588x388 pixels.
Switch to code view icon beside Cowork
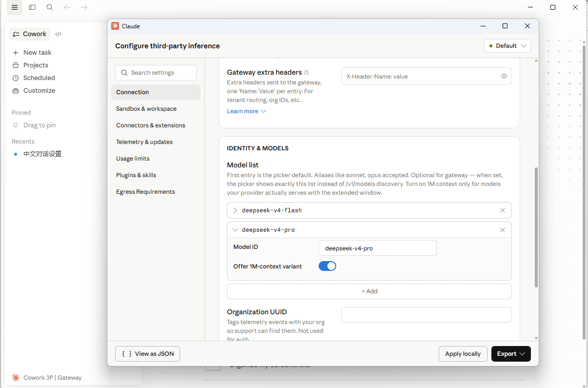(58, 34)
